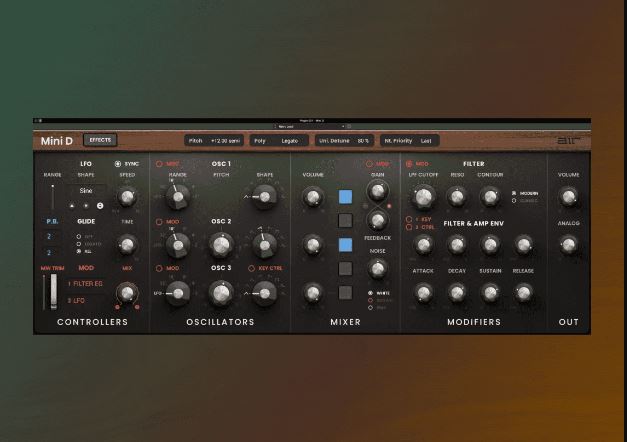Toggle the top blue mixer channel switch

pyautogui.click(x=345, y=197)
